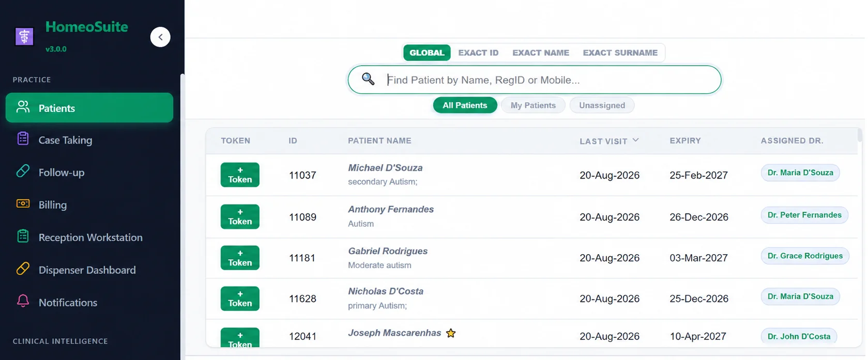Add token for Nicholas D'Costa

[240, 299]
